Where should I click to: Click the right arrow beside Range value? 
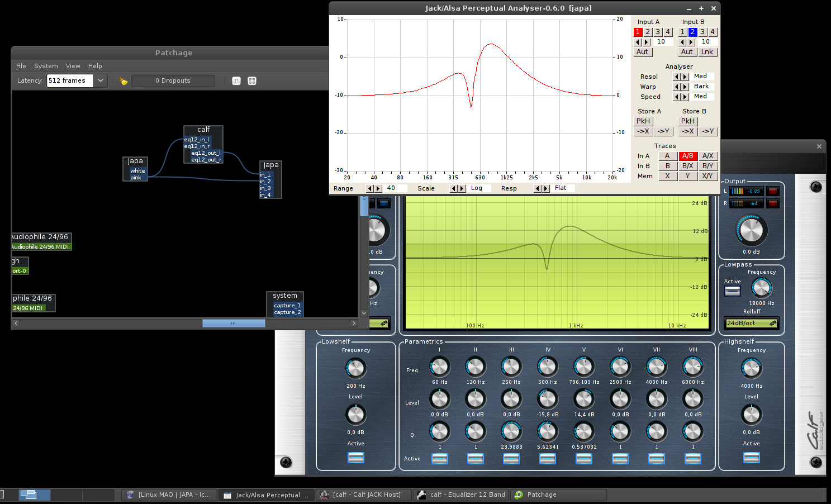pyautogui.click(x=378, y=189)
